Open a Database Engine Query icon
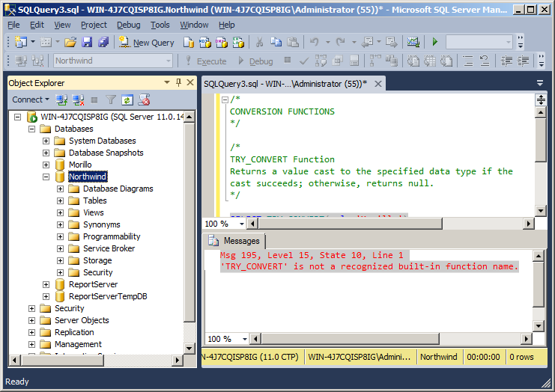555x392 pixels. pos(188,42)
